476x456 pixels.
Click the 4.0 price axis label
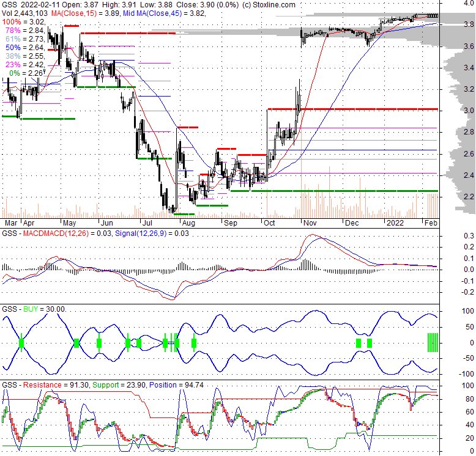(x=469, y=3)
